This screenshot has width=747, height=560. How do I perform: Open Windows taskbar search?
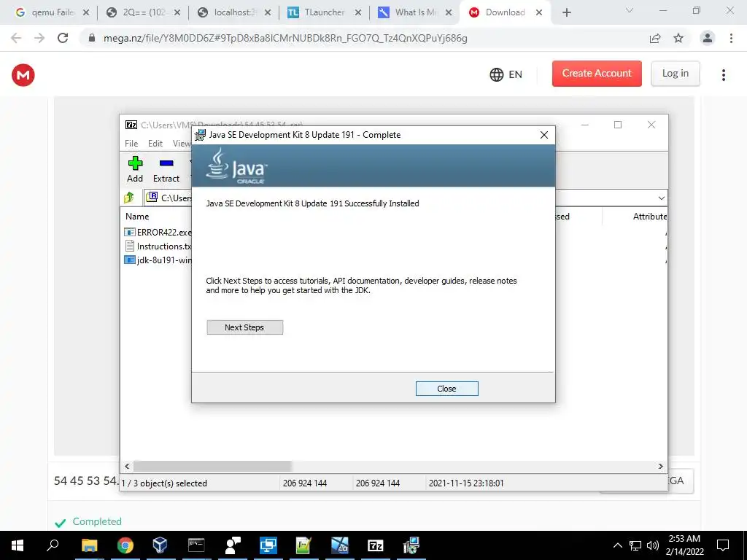(x=53, y=545)
